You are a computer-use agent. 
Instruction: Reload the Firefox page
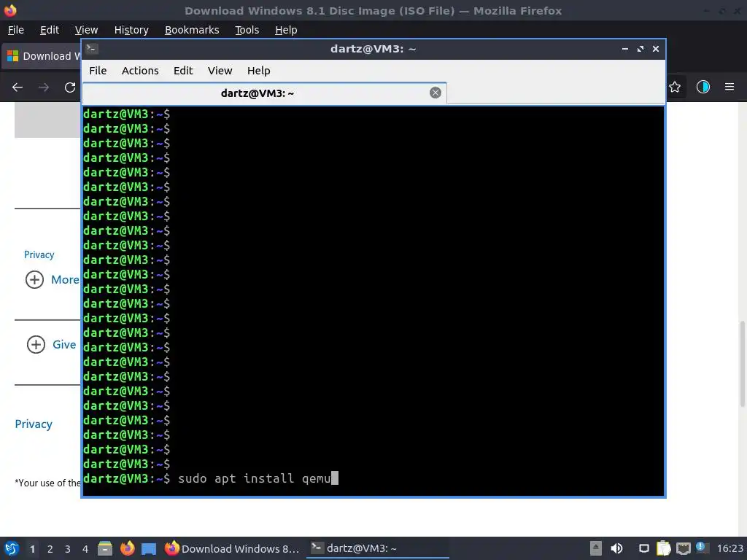click(x=70, y=87)
